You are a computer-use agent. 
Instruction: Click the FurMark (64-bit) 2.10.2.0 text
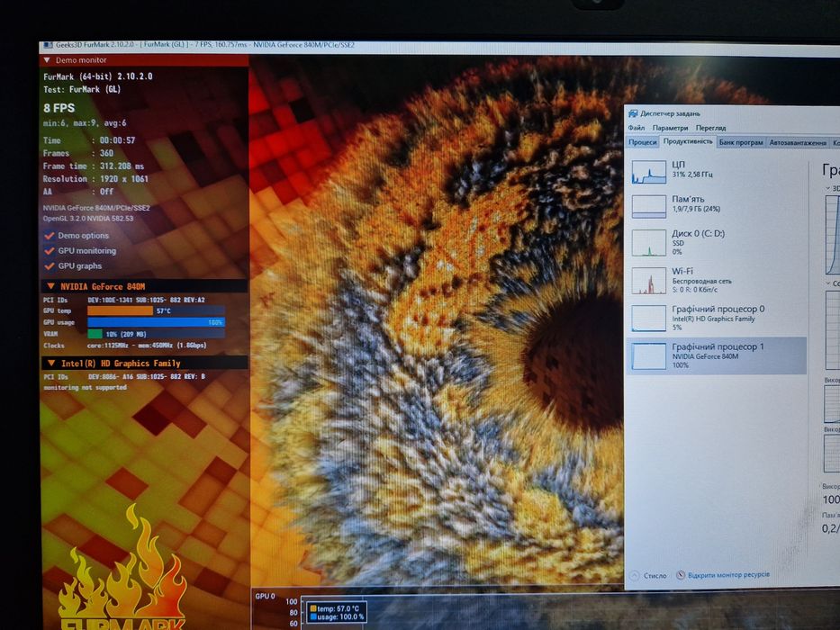pyautogui.click(x=97, y=76)
